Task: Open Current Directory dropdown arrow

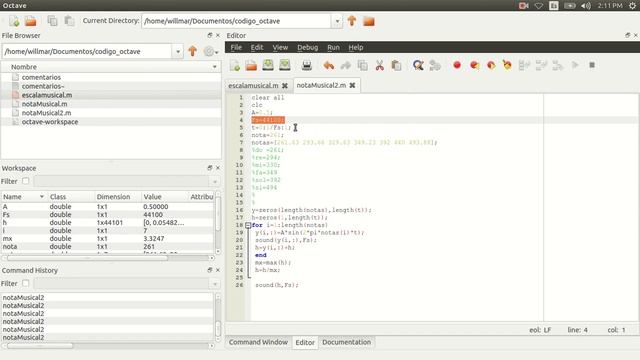Action: click(x=337, y=21)
